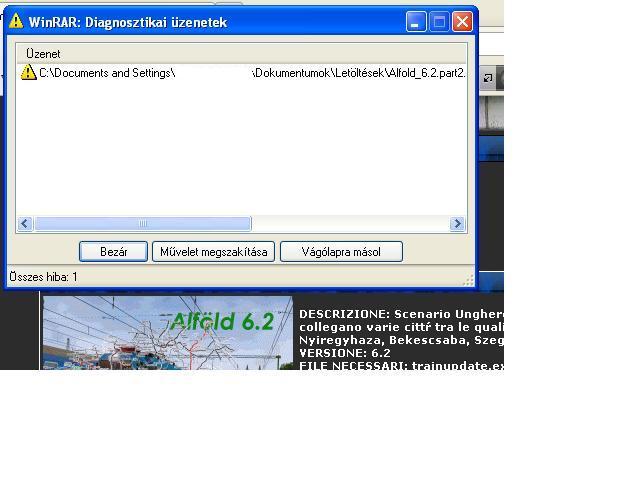Click the Bezár button
640x480 pixels.
click(x=113, y=251)
